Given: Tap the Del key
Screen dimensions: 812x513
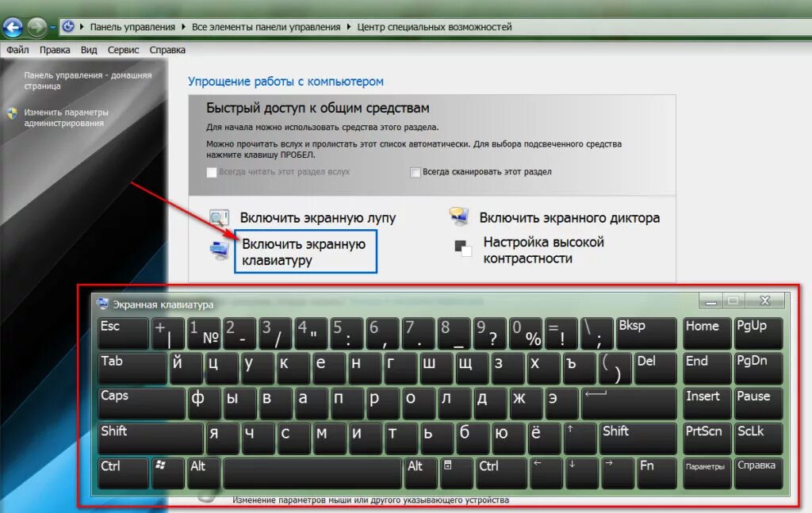Looking at the screenshot, I should [x=656, y=368].
